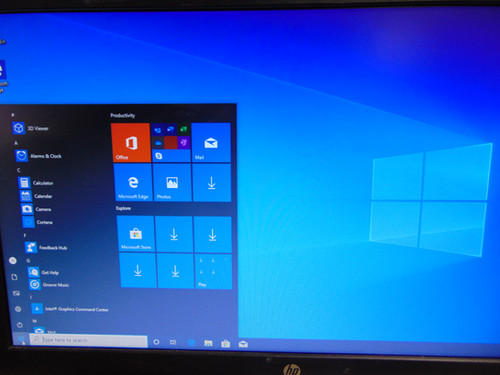Screen dimensions: 500x375
Task: Launch the Microsoft Edge tile
Action: (x=133, y=182)
